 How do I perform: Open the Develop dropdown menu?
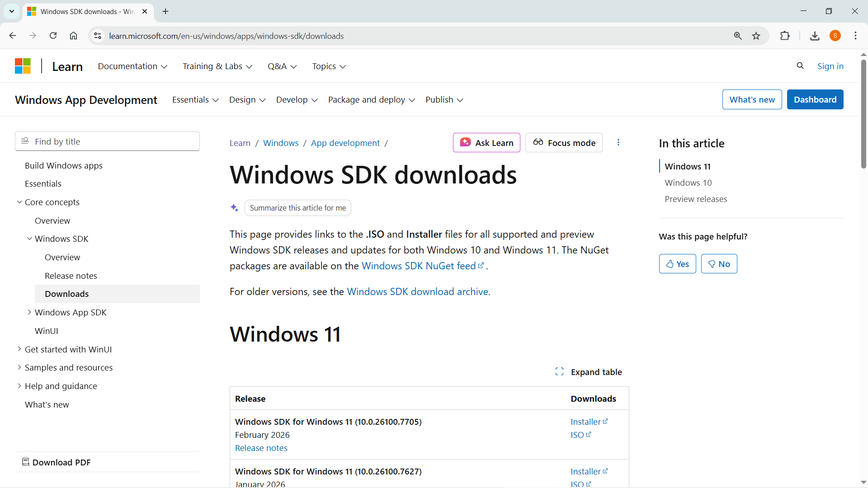[x=297, y=99]
